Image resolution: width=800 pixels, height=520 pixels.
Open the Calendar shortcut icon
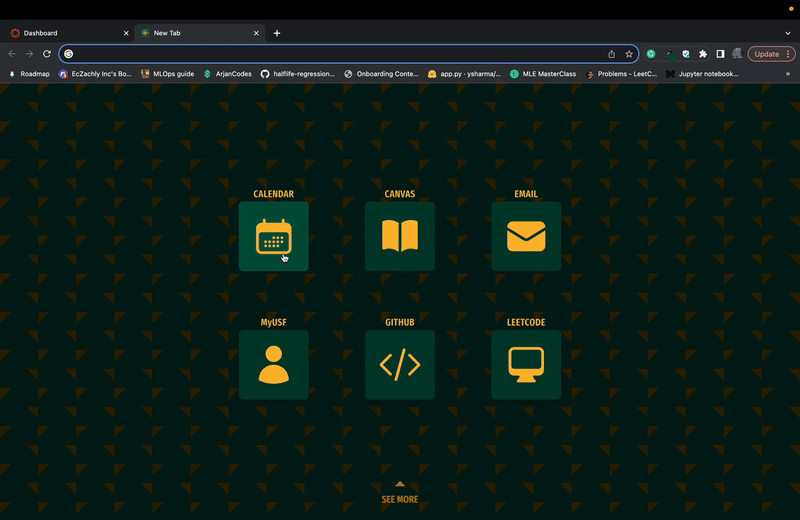click(273, 236)
